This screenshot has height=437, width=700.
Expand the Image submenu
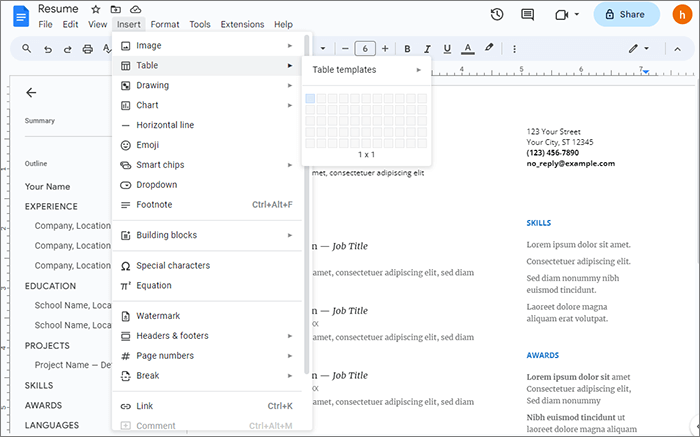[207, 46]
